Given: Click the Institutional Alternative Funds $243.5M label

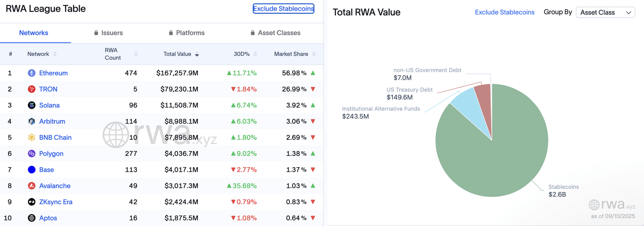Looking at the screenshot, I should pyautogui.click(x=381, y=113).
